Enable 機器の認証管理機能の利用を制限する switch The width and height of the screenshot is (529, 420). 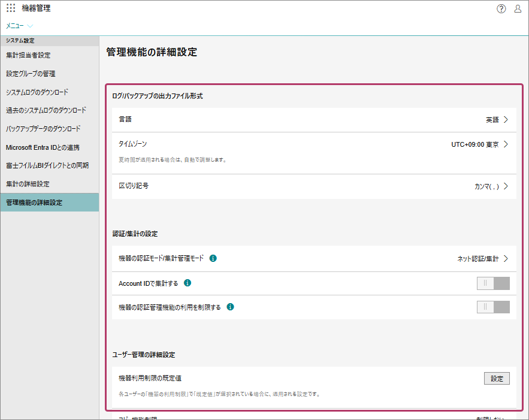(x=493, y=307)
